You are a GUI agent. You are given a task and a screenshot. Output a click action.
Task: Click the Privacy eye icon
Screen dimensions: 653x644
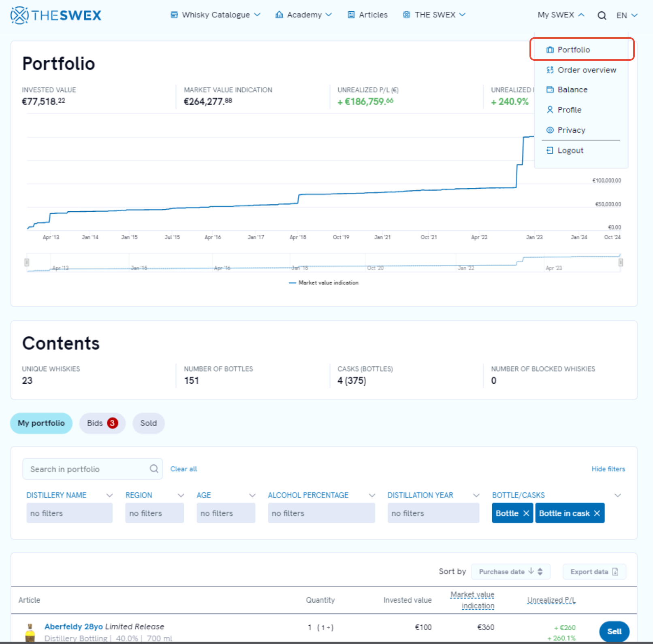[550, 130]
